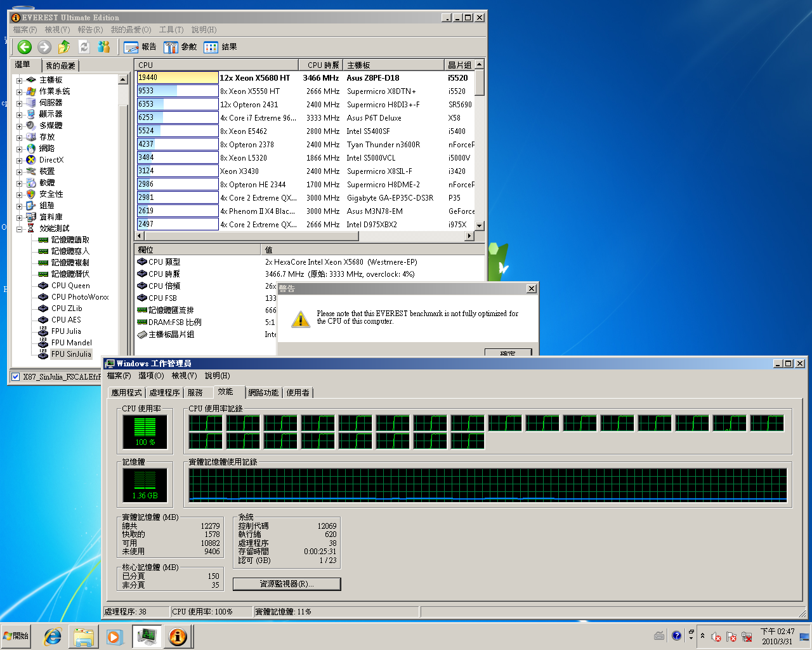Open the EVEREST 我的最愛(O) menu
Screen dimensions: 812x650
tap(131, 30)
